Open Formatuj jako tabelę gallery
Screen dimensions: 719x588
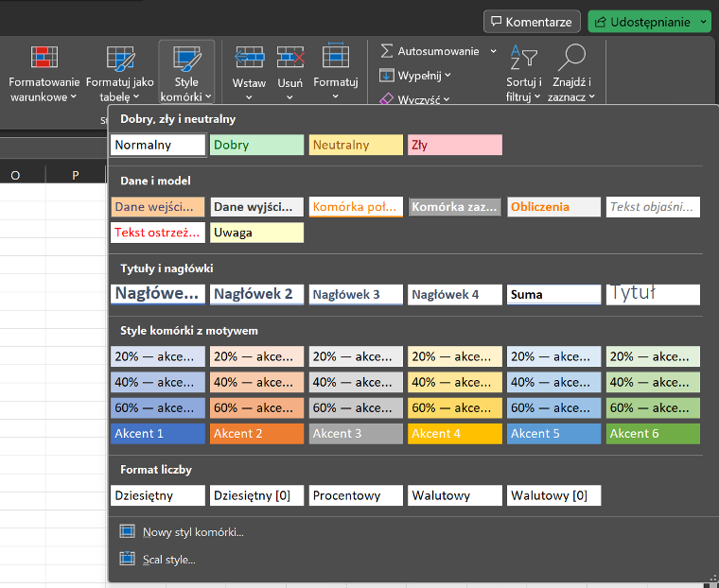[x=120, y=59]
